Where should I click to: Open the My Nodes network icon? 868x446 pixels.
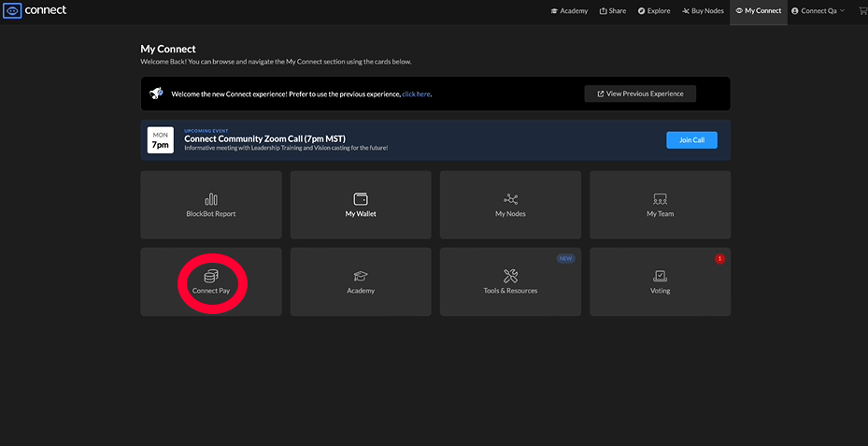[x=510, y=199]
